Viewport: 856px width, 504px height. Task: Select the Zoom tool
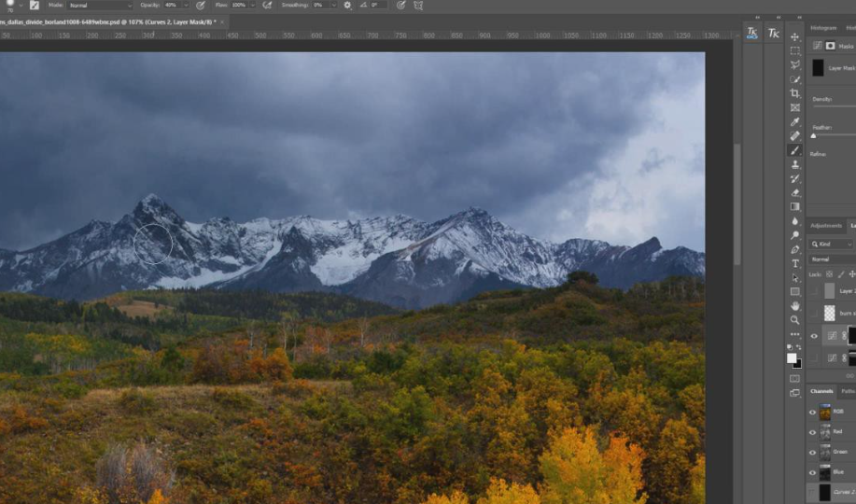tap(795, 320)
